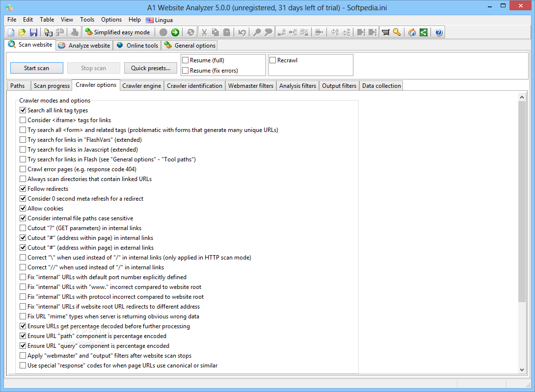Click the first grey key search icon
The image size is (535, 392).
257,32
